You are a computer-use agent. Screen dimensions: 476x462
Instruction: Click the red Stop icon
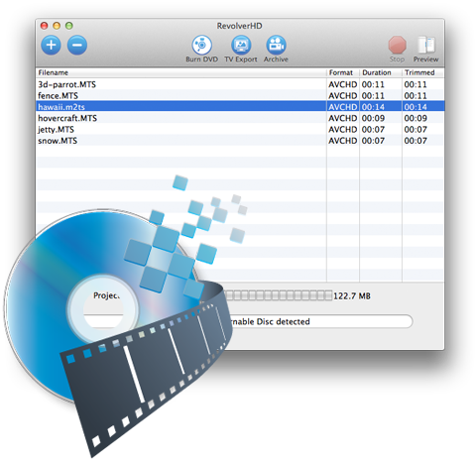click(x=397, y=45)
